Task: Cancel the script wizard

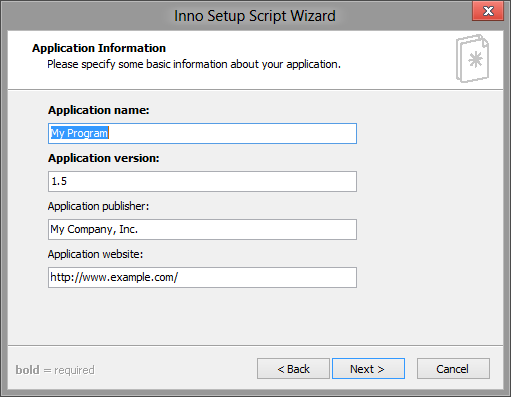Action: coord(453,369)
